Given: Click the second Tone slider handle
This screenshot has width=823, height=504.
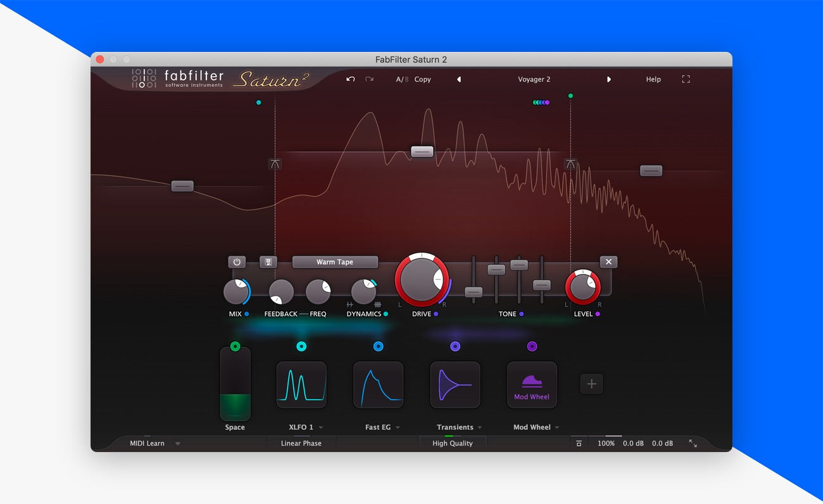Looking at the screenshot, I should click(x=496, y=269).
